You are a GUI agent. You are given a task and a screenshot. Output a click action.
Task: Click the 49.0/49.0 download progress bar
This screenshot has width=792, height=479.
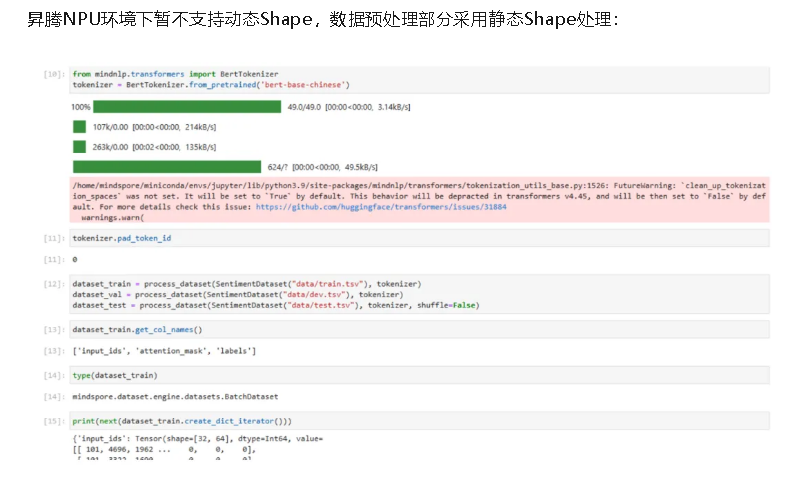point(187,106)
